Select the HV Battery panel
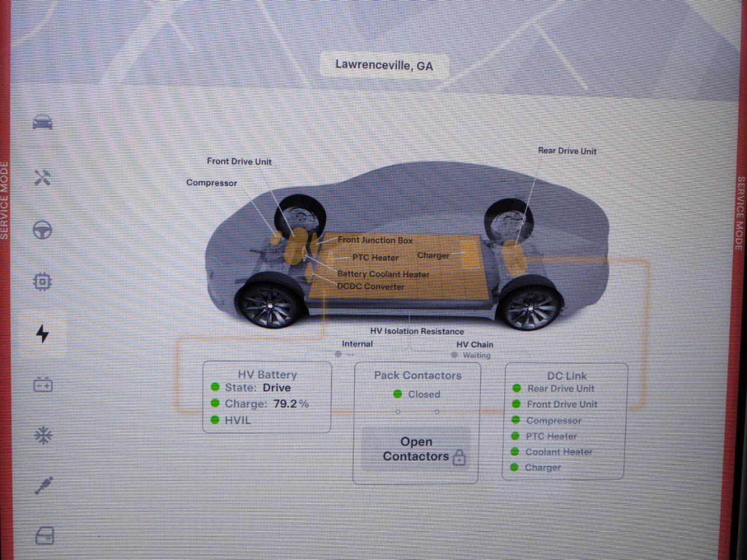The width and height of the screenshot is (747, 560). click(267, 397)
